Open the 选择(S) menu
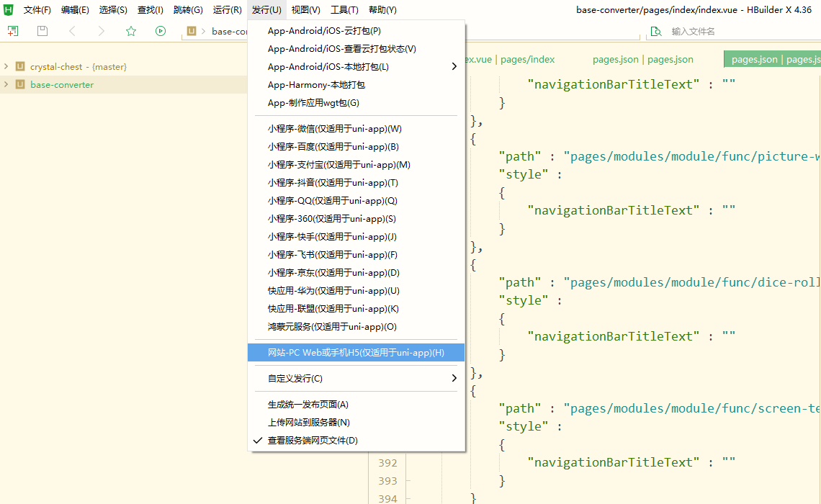 click(113, 10)
